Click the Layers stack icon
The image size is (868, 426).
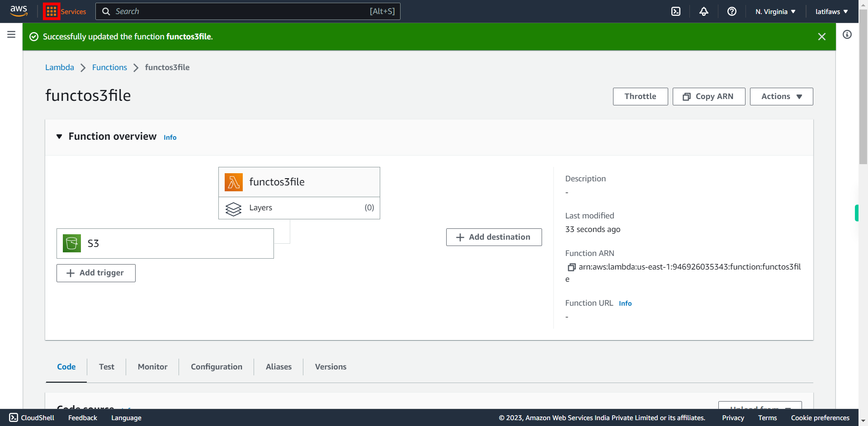pos(234,208)
